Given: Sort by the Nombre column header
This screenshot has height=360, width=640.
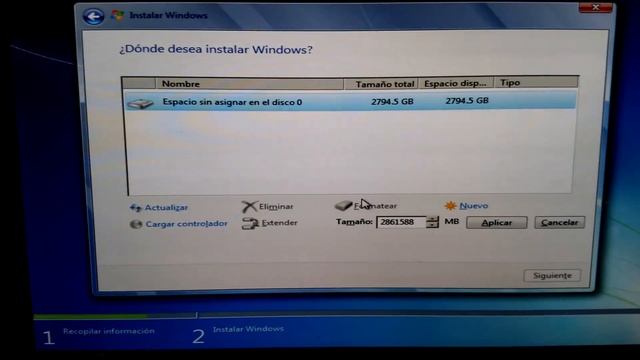Looking at the screenshot, I should pyautogui.click(x=249, y=84).
